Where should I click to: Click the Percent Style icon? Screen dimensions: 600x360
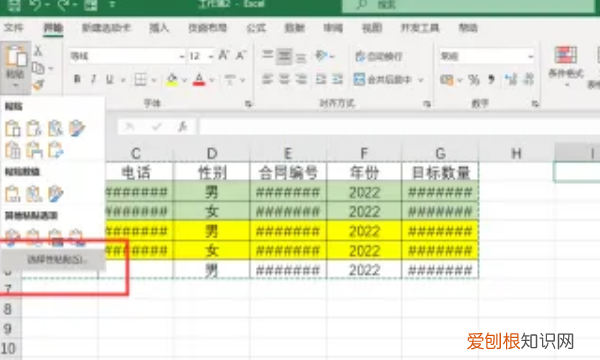coord(474,80)
